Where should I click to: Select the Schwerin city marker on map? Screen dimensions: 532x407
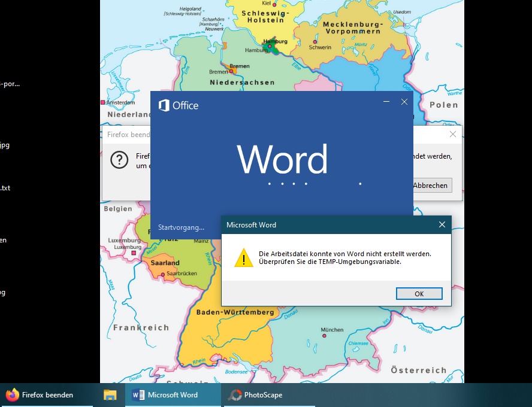[x=315, y=42]
